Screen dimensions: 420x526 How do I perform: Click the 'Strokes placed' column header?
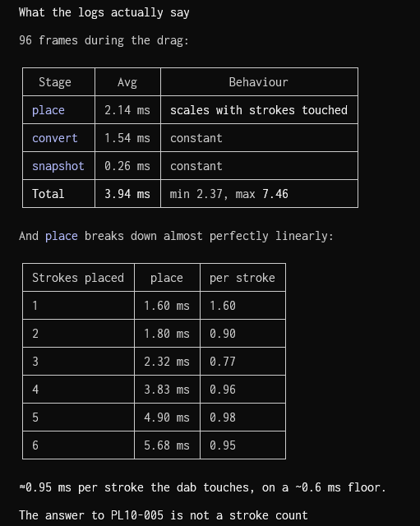[78, 278]
